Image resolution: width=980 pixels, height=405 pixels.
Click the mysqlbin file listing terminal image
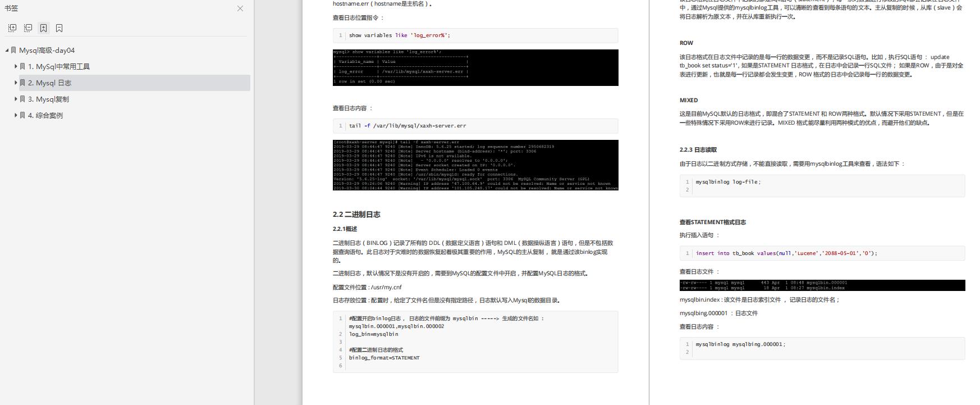pos(822,285)
